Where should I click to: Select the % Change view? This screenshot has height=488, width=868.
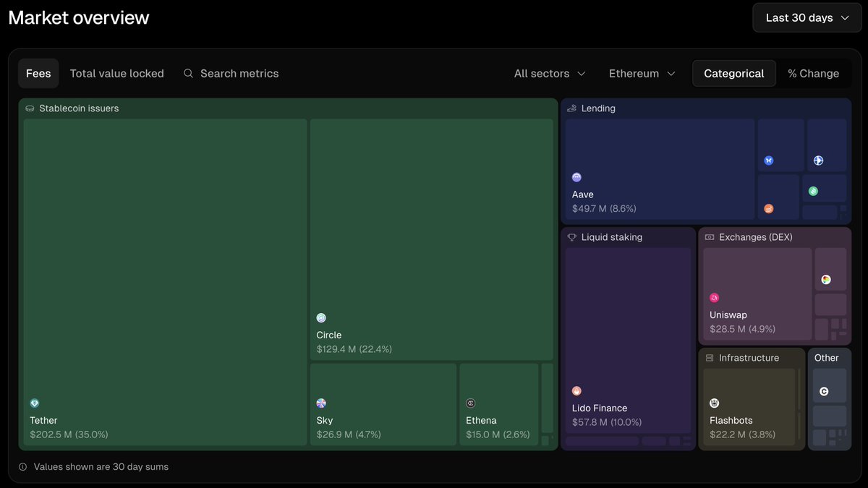[814, 74]
